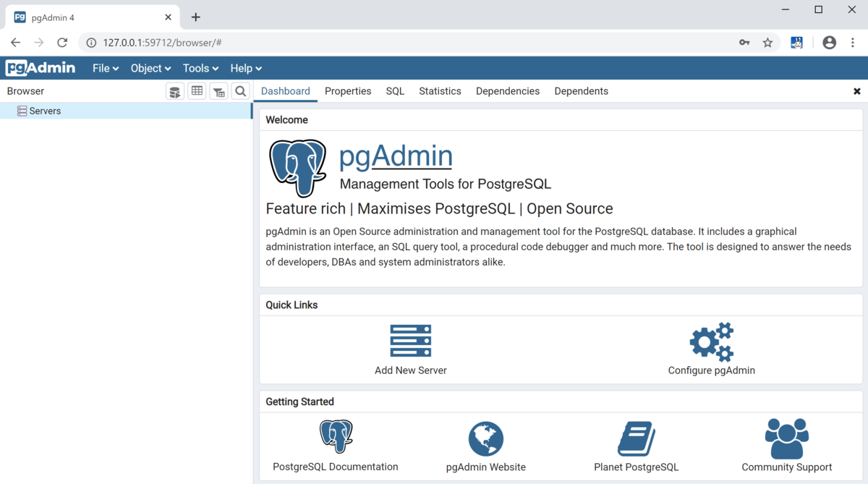
Task: Click 'Management Tools for PostgreSQL' text
Action: [445, 184]
